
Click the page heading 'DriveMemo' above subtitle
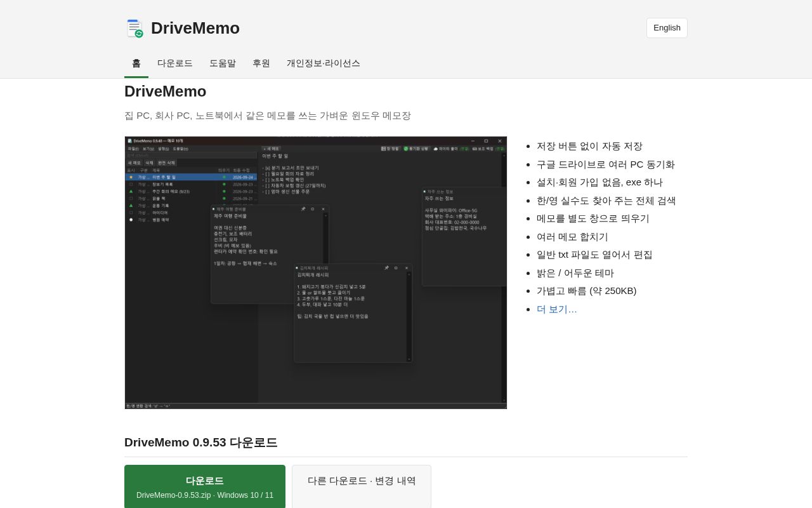166,91
